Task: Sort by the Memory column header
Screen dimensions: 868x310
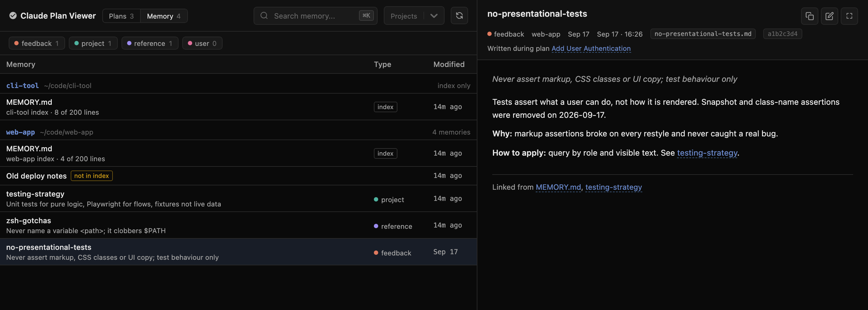Action: point(20,64)
